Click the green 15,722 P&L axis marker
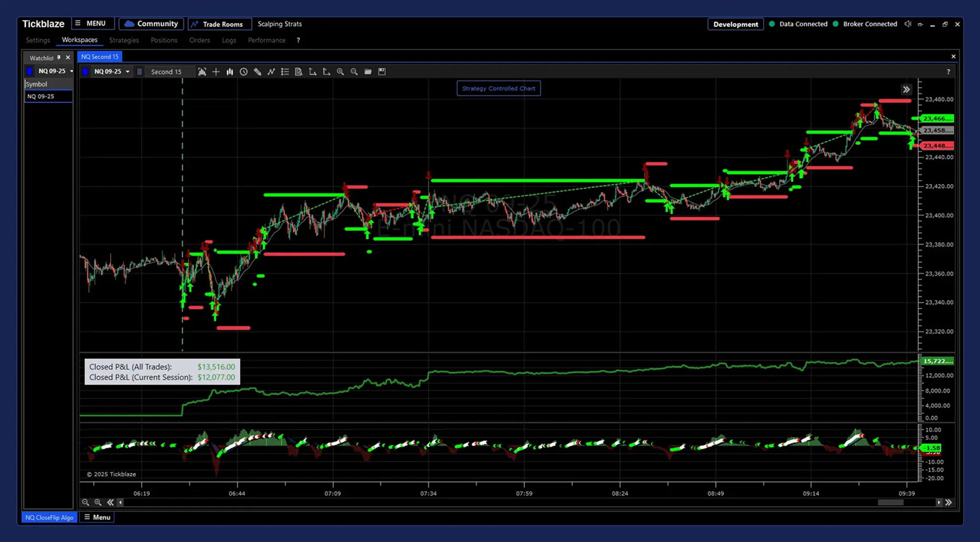The height and width of the screenshot is (542, 980). pyautogui.click(x=937, y=361)
